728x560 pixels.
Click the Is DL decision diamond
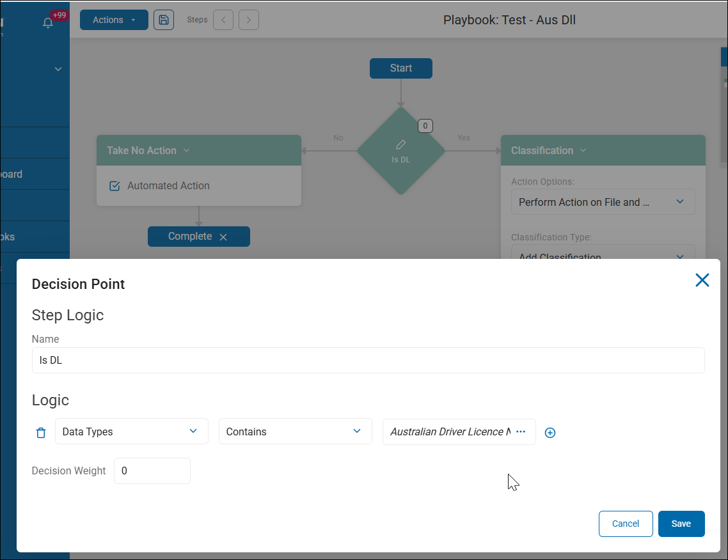(x=400, y=151)
